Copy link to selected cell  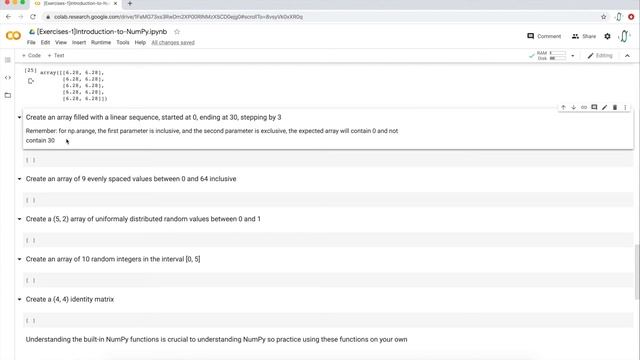click(584, 107)
